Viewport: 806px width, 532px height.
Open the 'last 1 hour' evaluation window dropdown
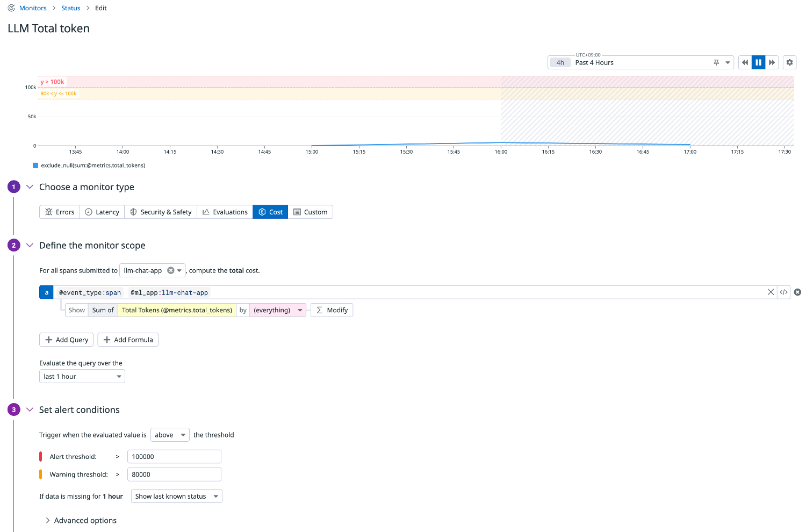[82, 377]
